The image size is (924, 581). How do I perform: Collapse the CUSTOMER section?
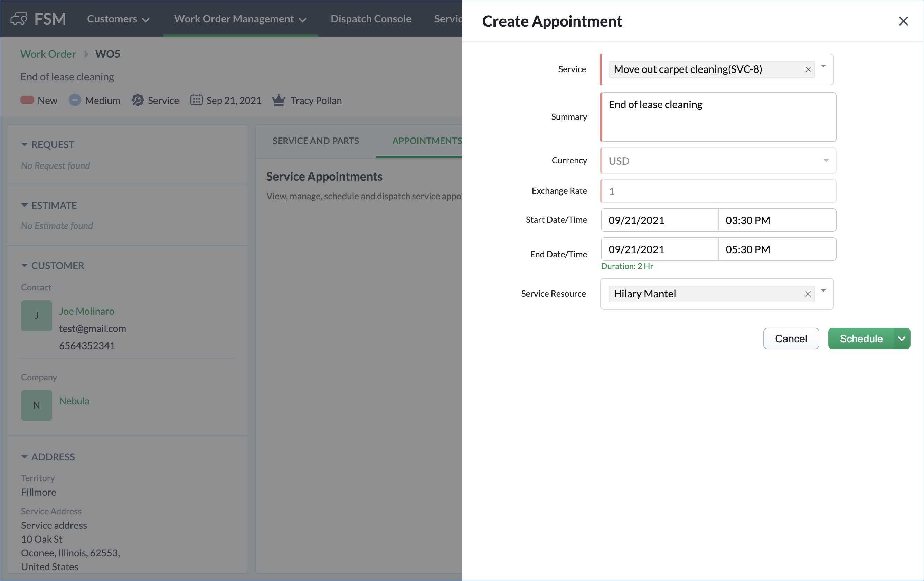pos(24,265)
